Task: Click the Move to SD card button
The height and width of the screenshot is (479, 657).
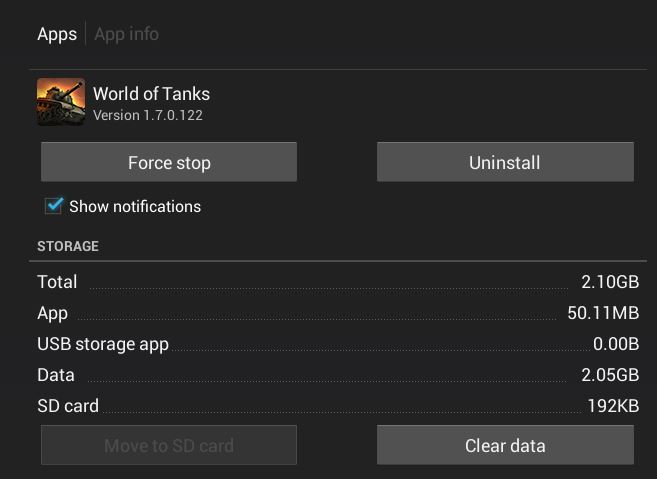Action: pos(169,445)
